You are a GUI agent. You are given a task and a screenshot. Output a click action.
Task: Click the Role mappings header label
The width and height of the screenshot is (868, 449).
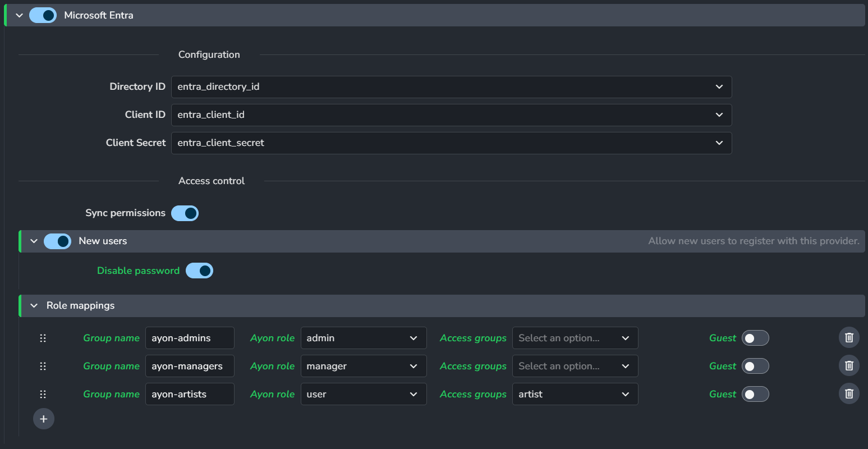tap(81, 305)
